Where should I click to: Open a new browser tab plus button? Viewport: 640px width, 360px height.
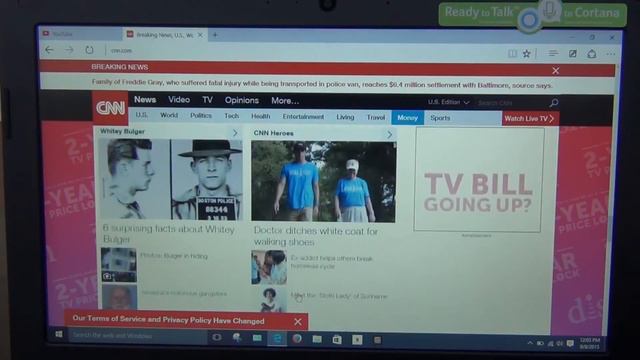tap(215, 35)
